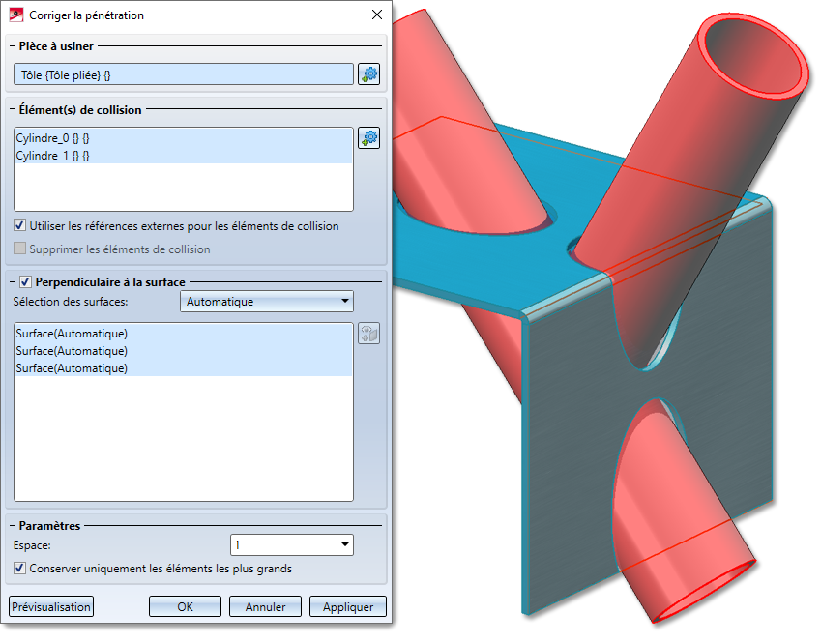
Task: Click the part selection icon beside Tôle field
Action: tap(369, 74)
